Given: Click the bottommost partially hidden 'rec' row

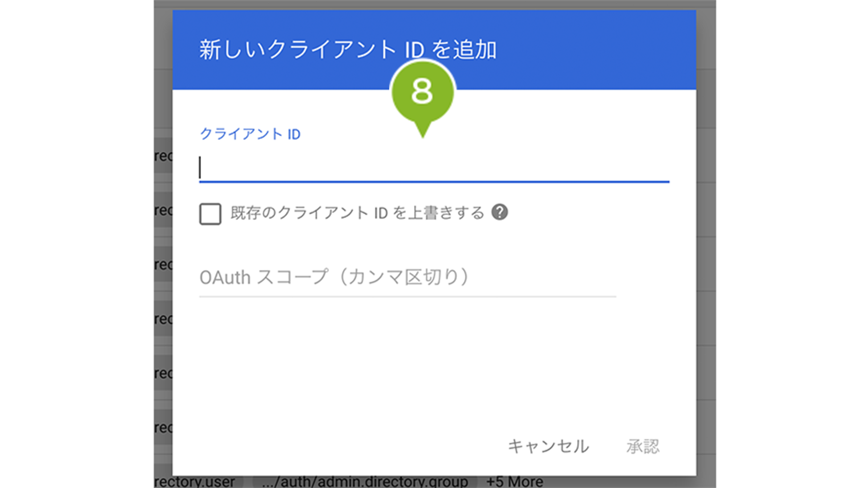Looking at the screenshot, I should point(163,427).
